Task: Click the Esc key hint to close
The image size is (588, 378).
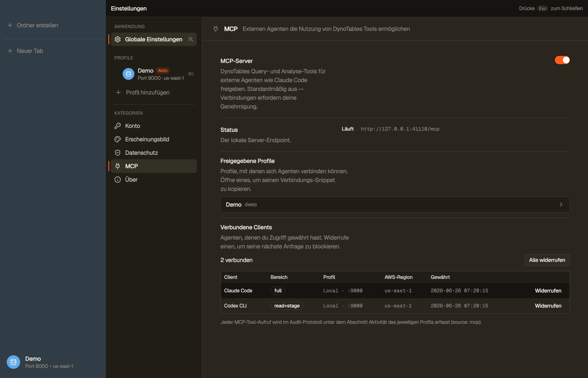Action: (542, 8)
